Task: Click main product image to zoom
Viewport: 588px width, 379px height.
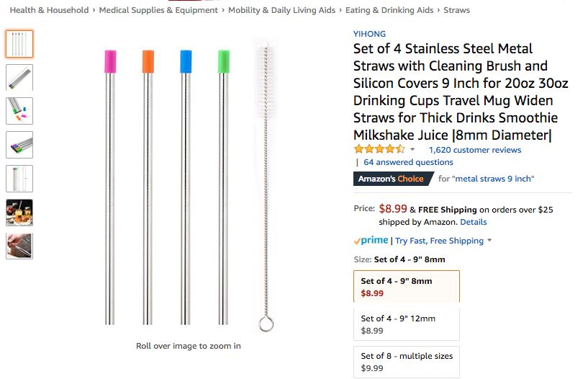Action: pyautogui.click(x=189, y=186)
